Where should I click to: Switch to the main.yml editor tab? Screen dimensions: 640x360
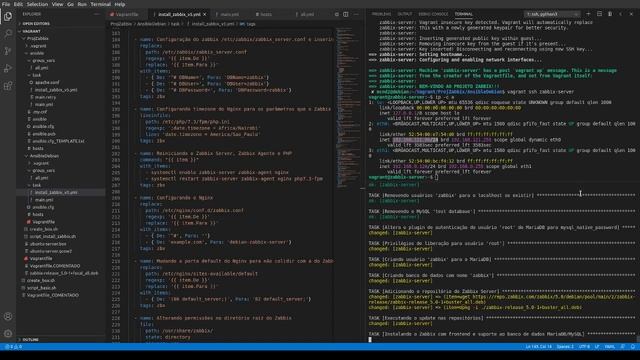[x=229, y=14]
